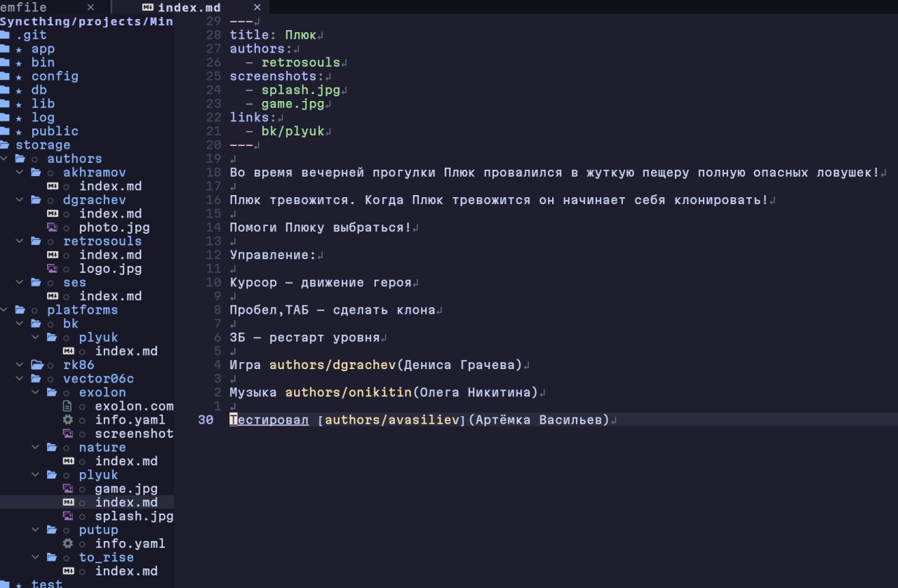Open splash.jpg in the file tree

(134, 516)
